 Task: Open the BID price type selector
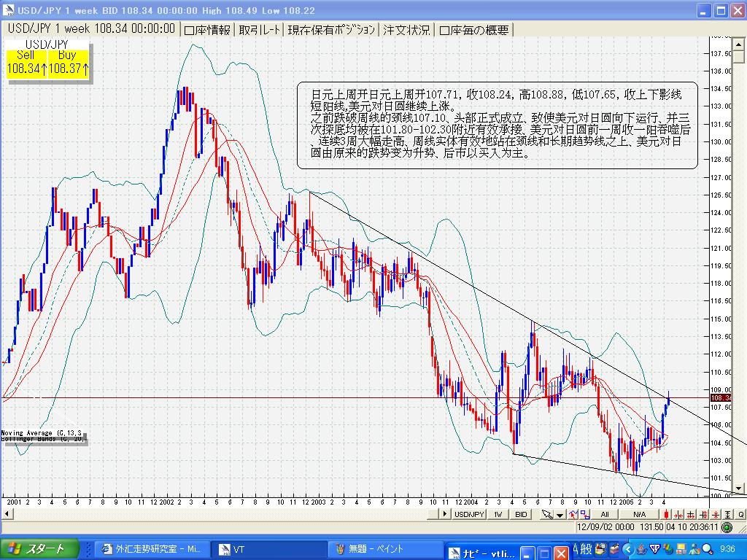(x=521, y=514)
